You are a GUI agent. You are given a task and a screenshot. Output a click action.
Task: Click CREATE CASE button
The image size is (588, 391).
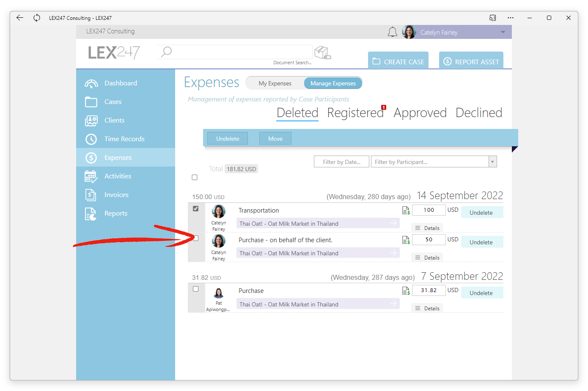click(x=398, y=60)
